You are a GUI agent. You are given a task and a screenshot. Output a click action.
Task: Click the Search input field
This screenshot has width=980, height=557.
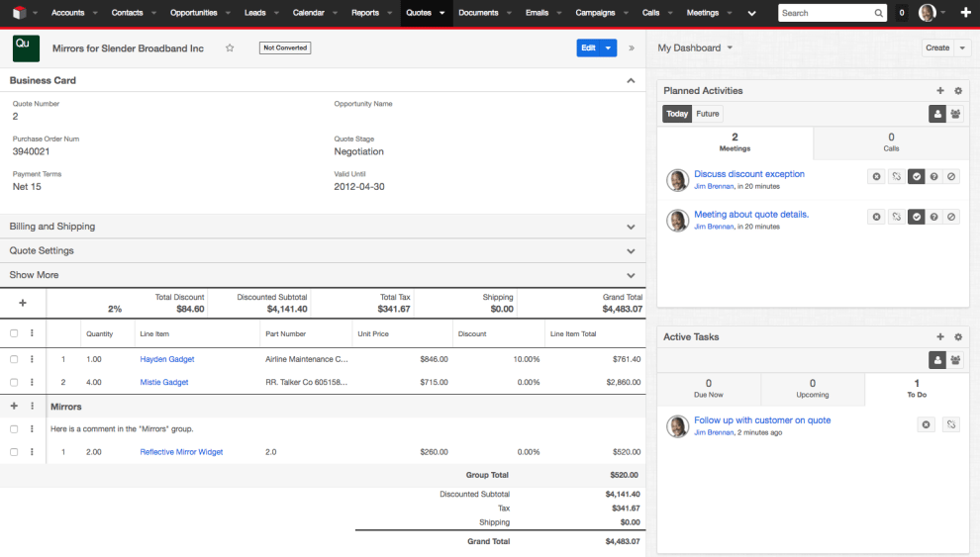tap(826, 13)
